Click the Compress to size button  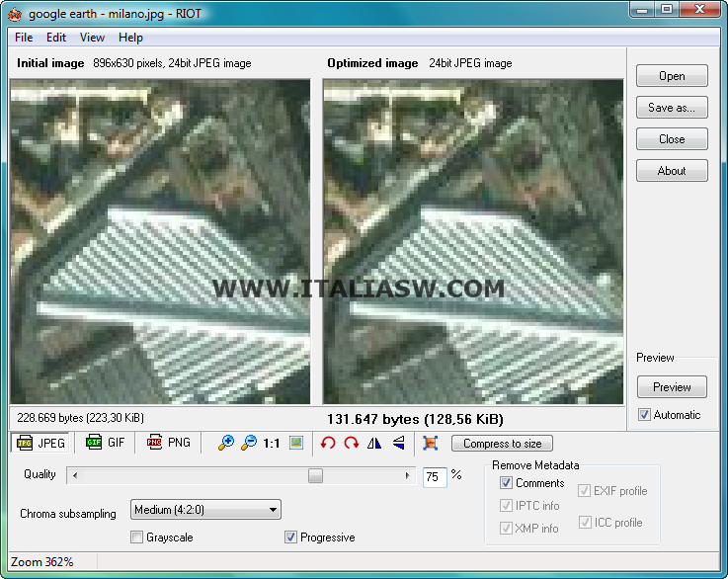pyautogui.click(x=502, y=444)
